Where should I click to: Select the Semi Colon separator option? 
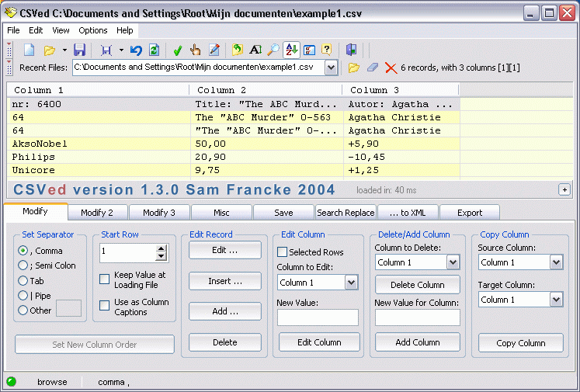tap(23, 265)
